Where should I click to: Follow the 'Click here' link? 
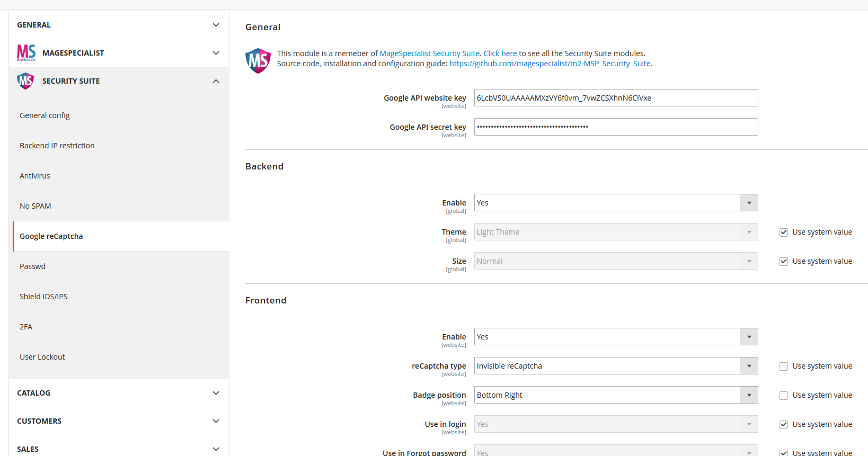(500, 53)
